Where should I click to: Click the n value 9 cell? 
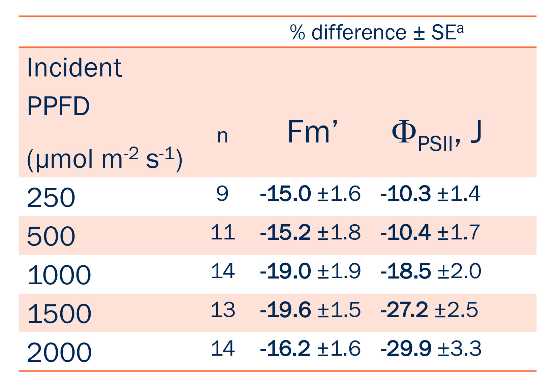[x=222, y=194]
